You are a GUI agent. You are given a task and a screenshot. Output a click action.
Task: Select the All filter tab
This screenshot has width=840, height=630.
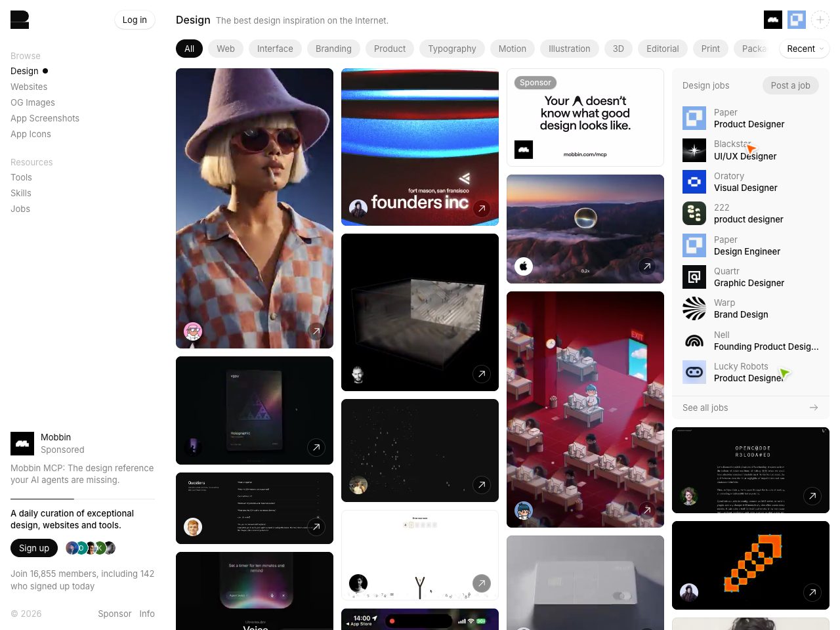189,49
